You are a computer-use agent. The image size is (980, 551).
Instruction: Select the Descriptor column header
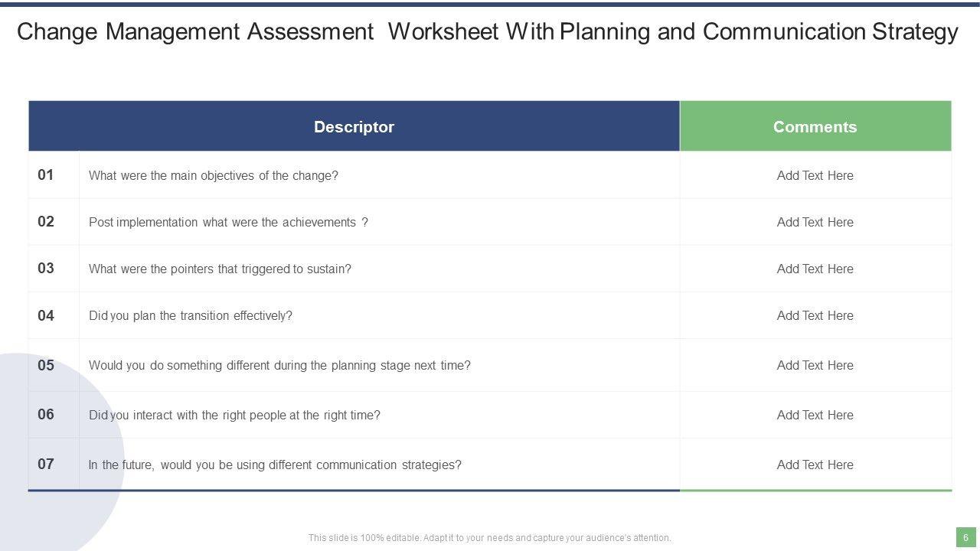coord(354,127)
